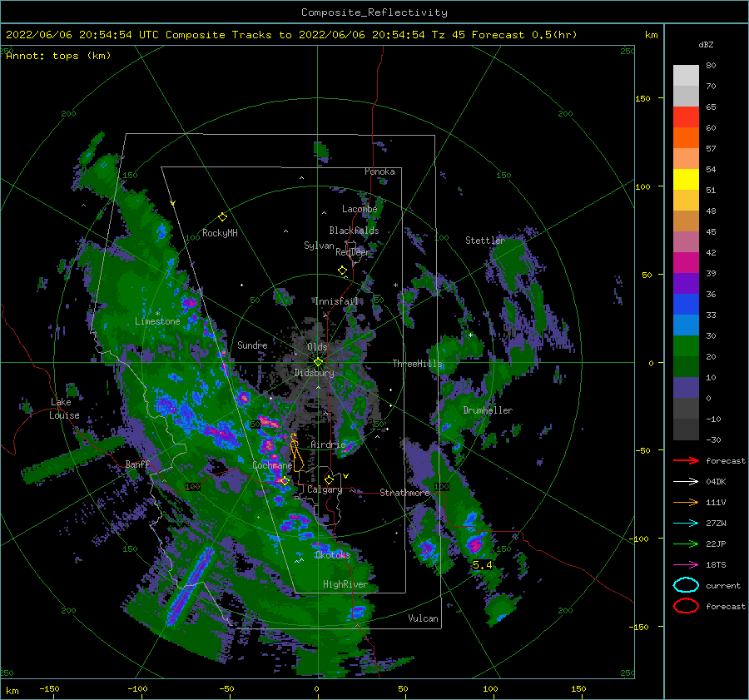Click the red forecast ellipse icon
The height and width of the screenshot is (700, 749).
686,606
